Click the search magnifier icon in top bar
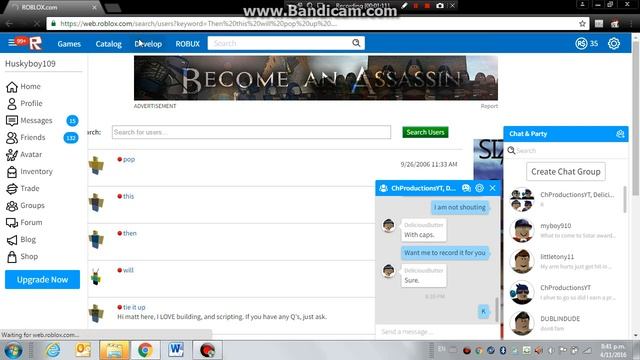This screenshot has height=360, width=640. (356, 43)
